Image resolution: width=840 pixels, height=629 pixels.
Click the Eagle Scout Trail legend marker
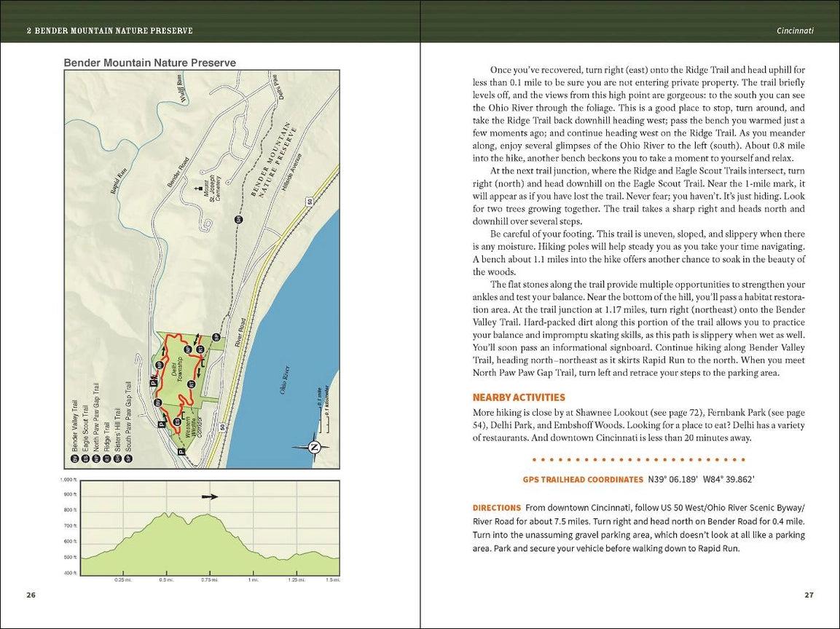tap(85, 460)
